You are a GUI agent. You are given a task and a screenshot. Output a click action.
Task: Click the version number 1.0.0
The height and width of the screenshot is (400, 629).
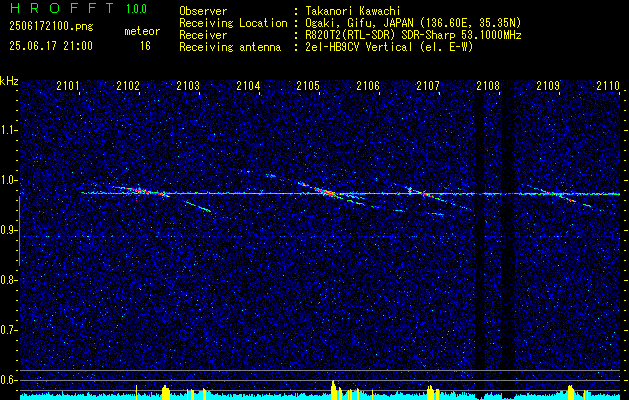[x=136, y=9]
